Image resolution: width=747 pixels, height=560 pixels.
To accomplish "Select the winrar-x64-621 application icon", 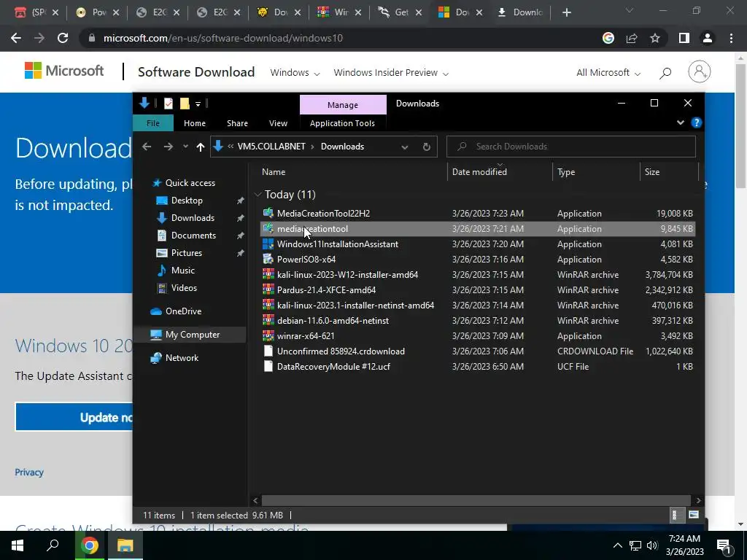I will [268, 335].
